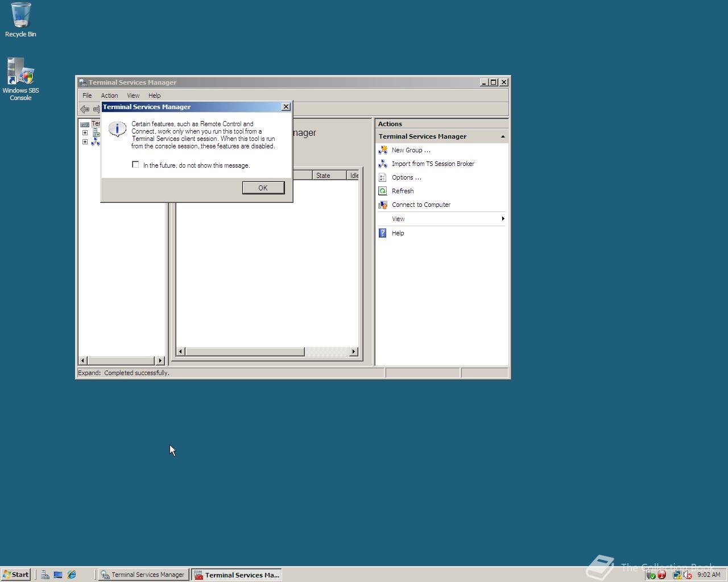Screen dimensions: 728x582
Task: Close the Terminal Services Manager message dialog
Action: pos(286,107)
